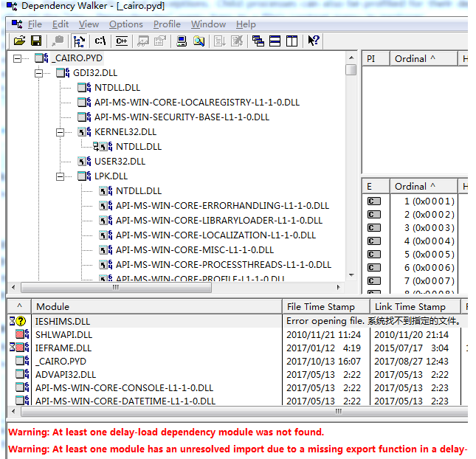
Task: Collapse the KERNEL32.DLL tree node
Action: [60, 132]
